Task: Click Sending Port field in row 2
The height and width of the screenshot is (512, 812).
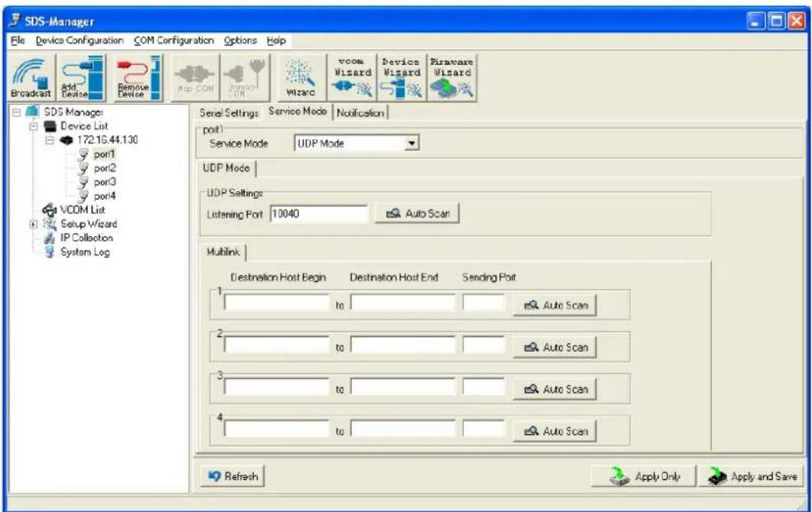Action: 484,345
